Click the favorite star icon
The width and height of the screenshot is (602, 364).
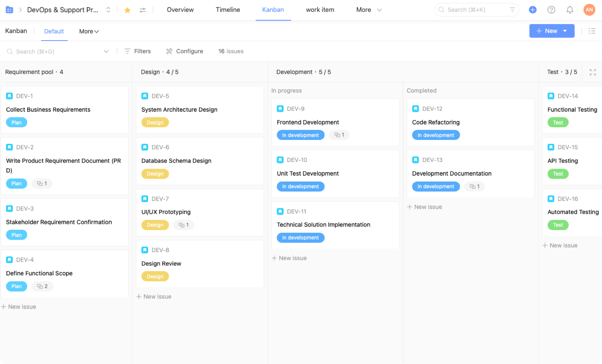127,10
